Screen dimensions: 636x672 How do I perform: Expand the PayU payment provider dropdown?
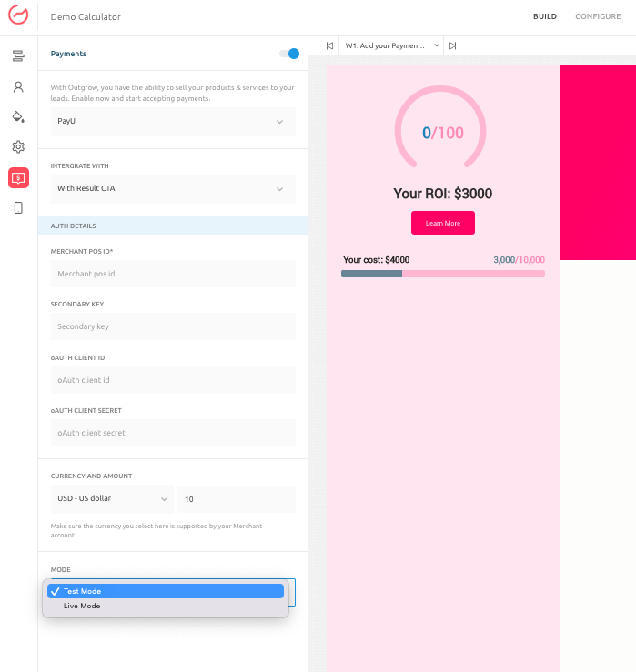(173, 121)
